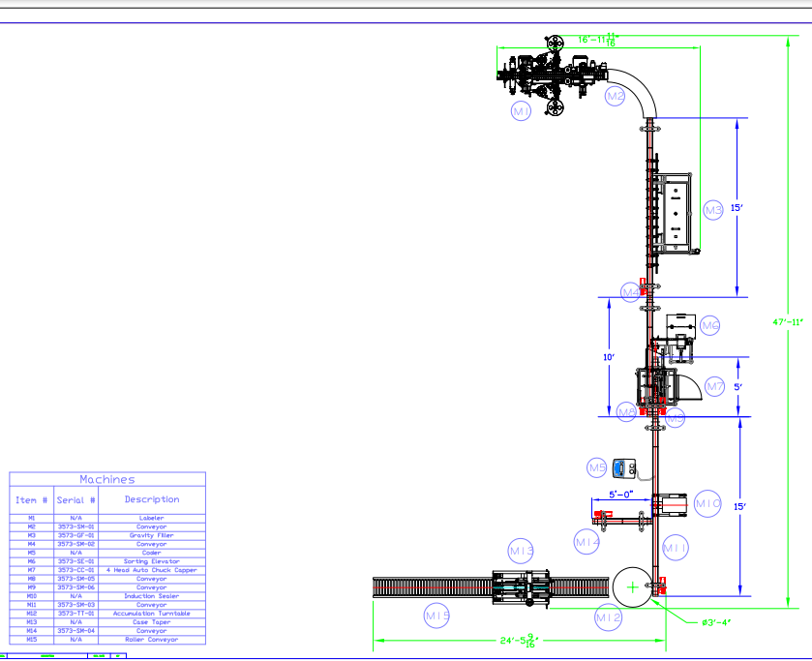812x661 pixels.
Task: Click the accumulation turntable center crosshair
Action: click(633, 586)
